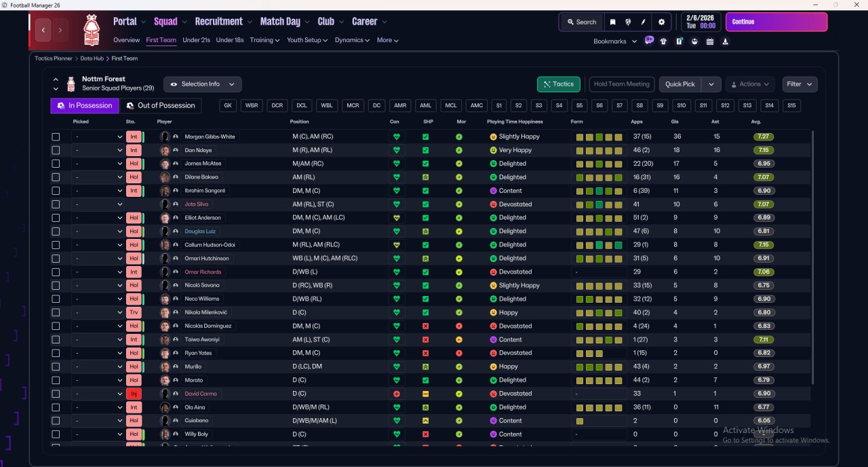Click the pencil edit icon in top bar
This screenshot has width=868, height=467.
coord(644,22)
